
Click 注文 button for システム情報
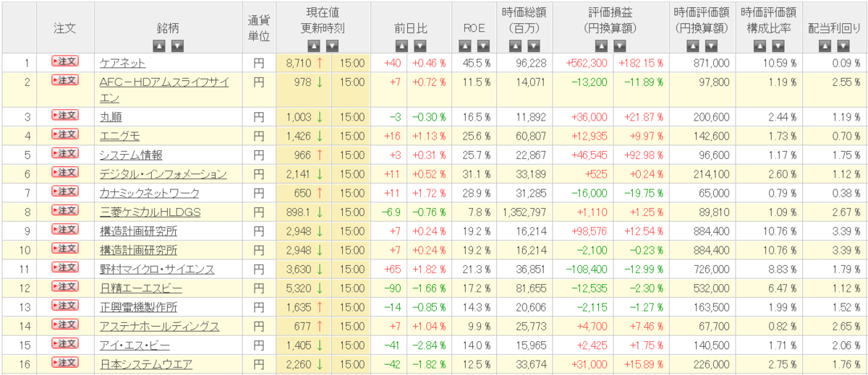coord(65,154)
